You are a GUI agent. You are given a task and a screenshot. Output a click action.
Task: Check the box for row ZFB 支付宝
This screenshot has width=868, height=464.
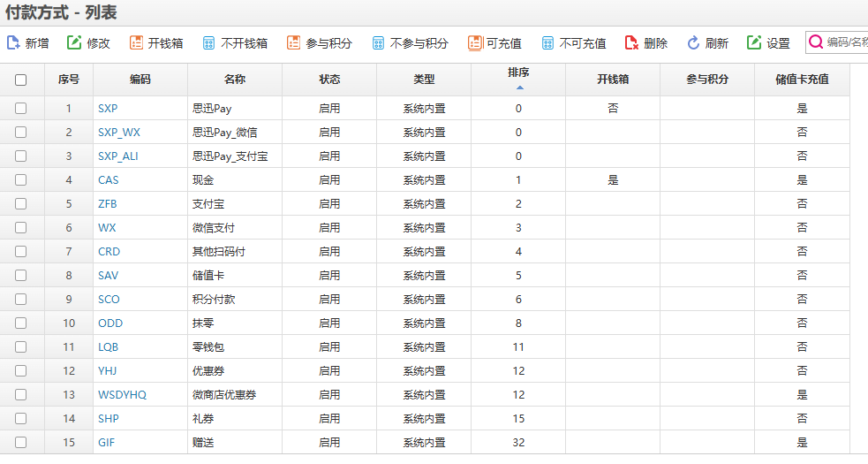(21, 203)
